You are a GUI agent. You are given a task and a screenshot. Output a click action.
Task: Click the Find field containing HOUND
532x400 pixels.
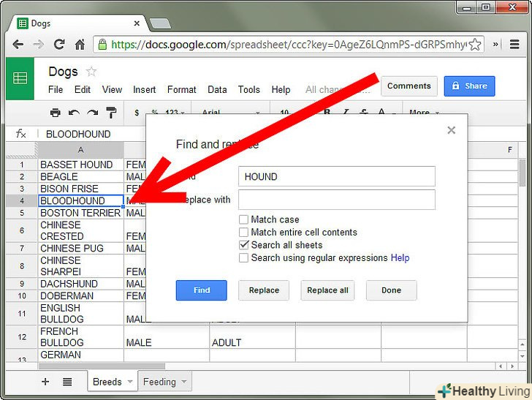pos(337,176)
